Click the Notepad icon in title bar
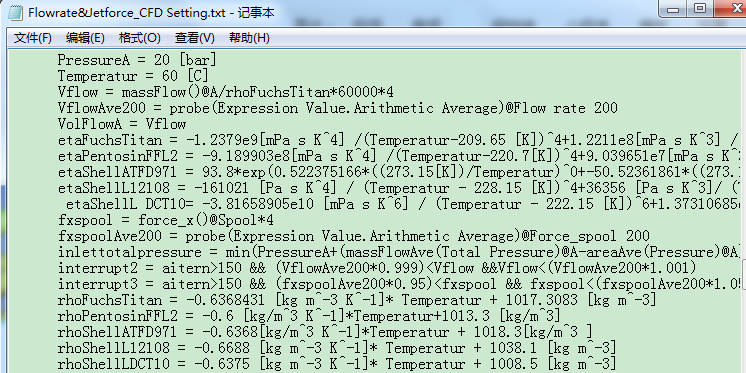 [x=15, y=12]
